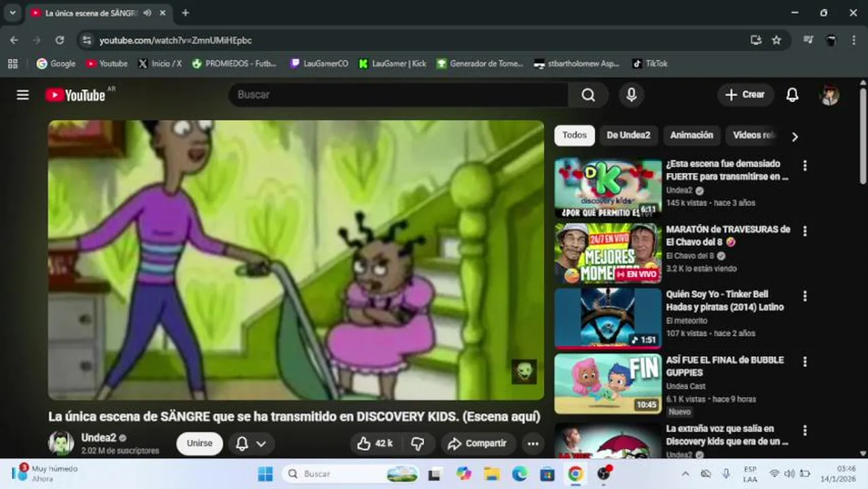The image size is (868, 489).
Task: Open 'MARATÓN de TRAVESURAS de El Chavo' title
Action: pyautogui.click(x=728, y=236)
